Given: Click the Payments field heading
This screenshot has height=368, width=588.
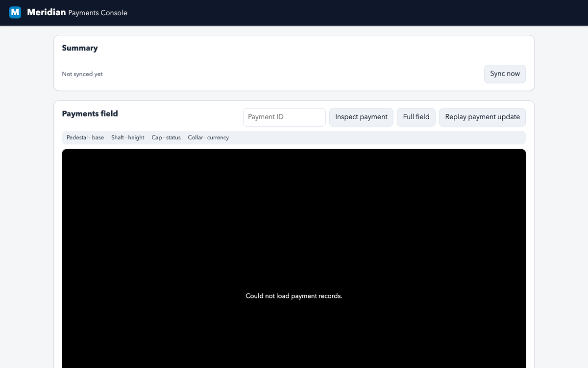Looking at the screenshot, I should (x=90, y=114).
